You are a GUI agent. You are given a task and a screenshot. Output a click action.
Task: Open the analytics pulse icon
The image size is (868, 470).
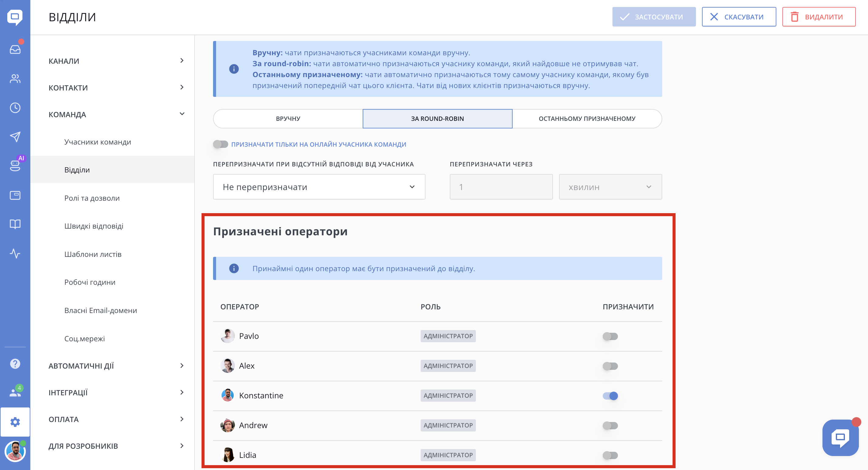pyautogui.click(x=15, y=253)
